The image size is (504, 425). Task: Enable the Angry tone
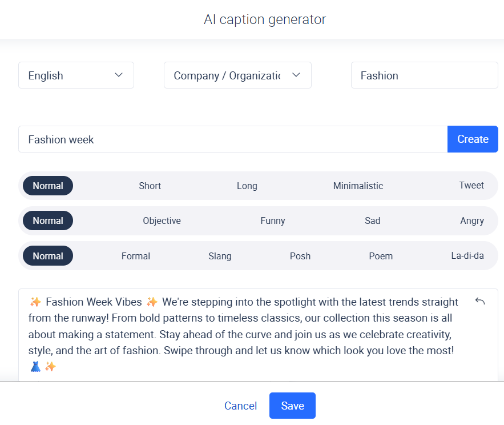pyautogui.click(x=472, y=220)
